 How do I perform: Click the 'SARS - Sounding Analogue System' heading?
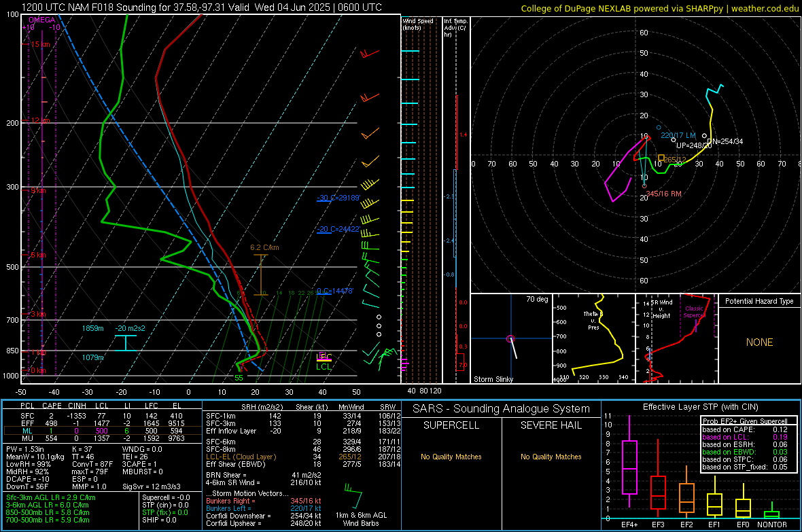point(502,409)
